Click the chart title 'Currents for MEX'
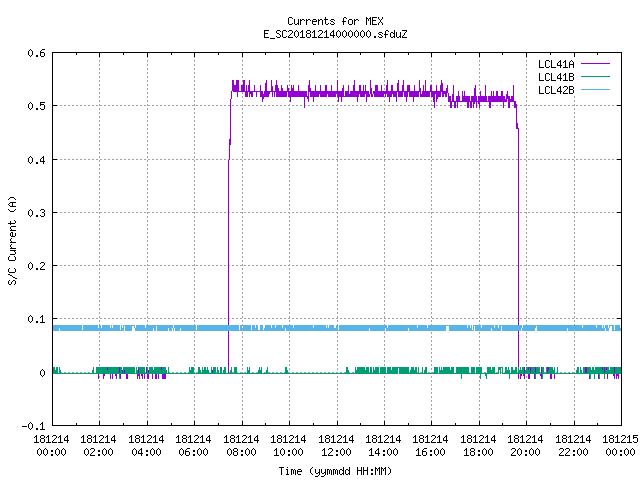Viewport: 640px width, 480px height. click(x=335, y=21)
